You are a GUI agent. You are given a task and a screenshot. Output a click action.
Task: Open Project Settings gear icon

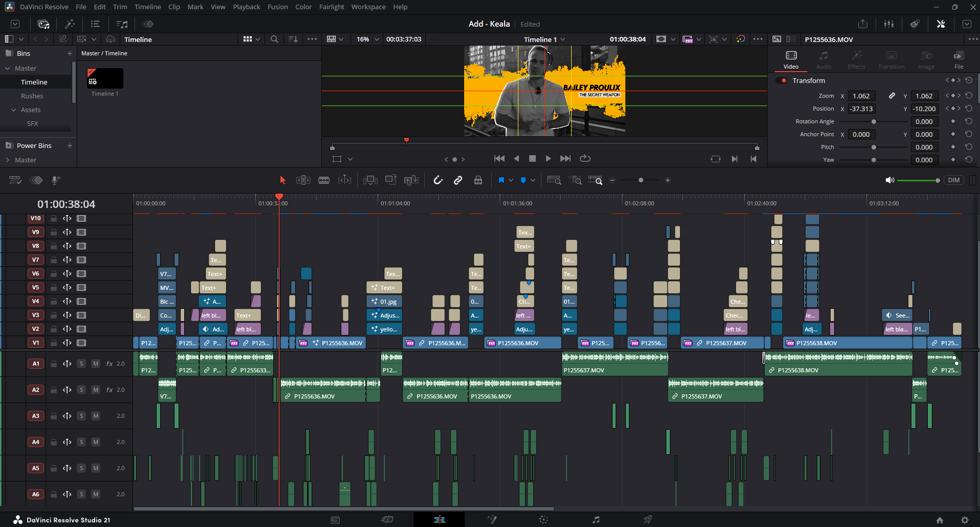tap(965, 520)
